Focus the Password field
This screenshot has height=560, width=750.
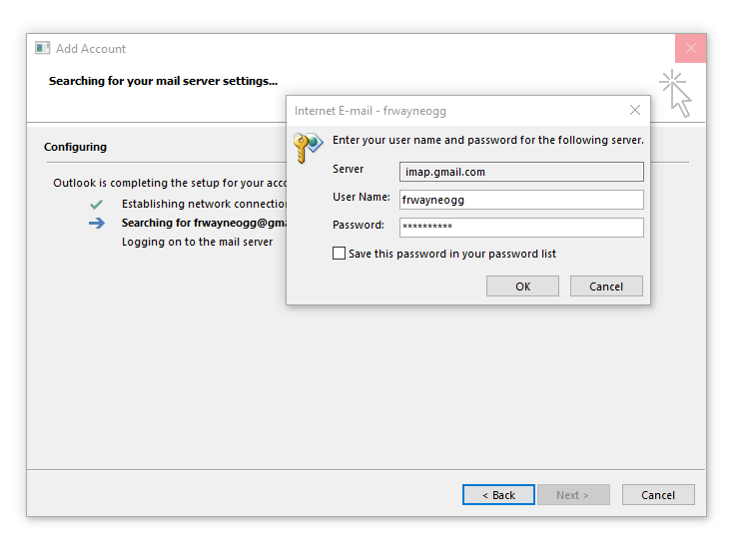tap(521, 228)
